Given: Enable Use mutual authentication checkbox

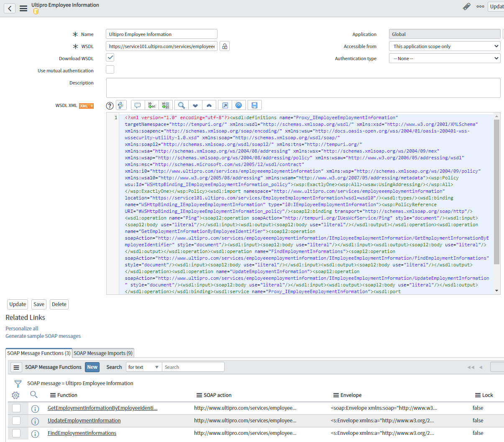Looking at the screenshot, I should 110,69.
